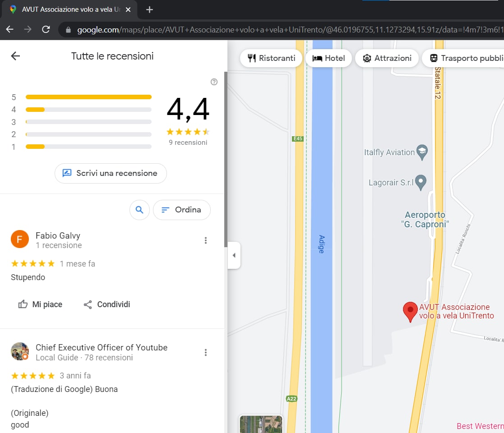Reload the page with the refresh icon
The height and width of the screenshot is (433, 504).
46,30
